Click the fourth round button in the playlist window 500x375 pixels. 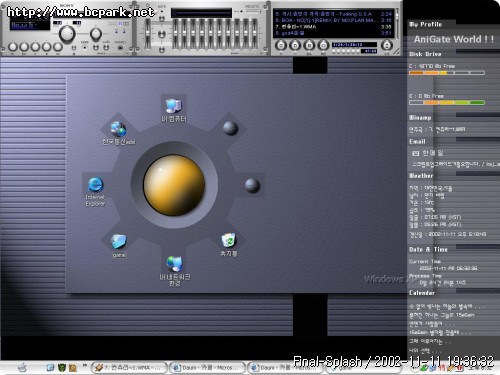click(x=323, y=45)
